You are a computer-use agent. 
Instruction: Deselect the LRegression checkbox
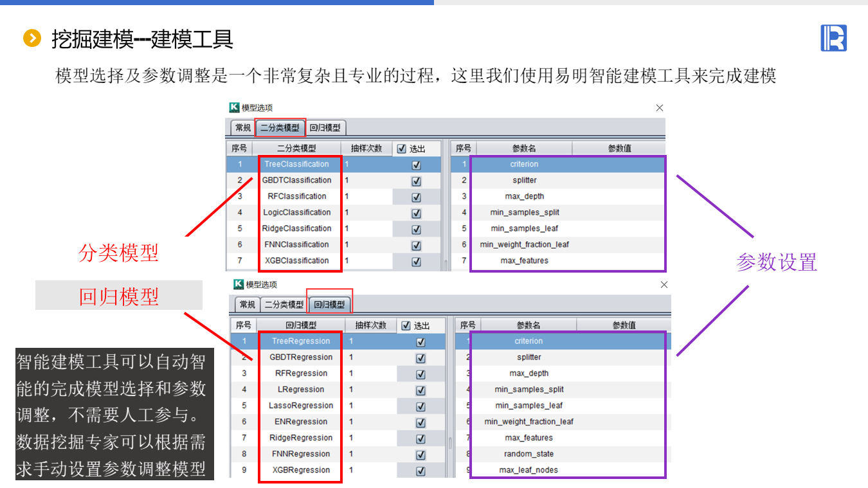420,390
